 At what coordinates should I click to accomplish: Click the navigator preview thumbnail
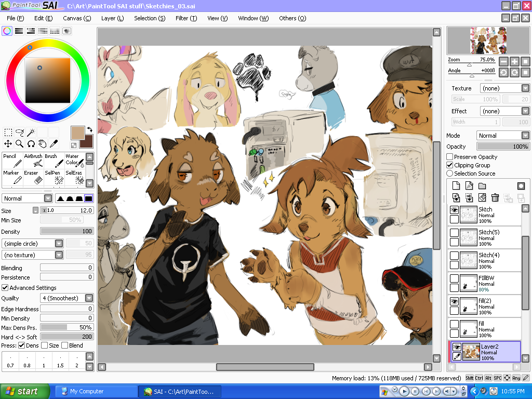488,41
